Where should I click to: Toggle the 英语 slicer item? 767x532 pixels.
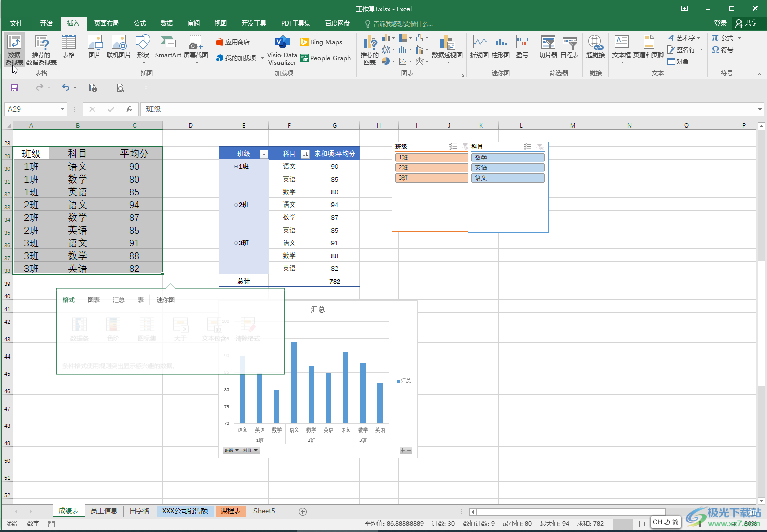click(x=508, y=168)
